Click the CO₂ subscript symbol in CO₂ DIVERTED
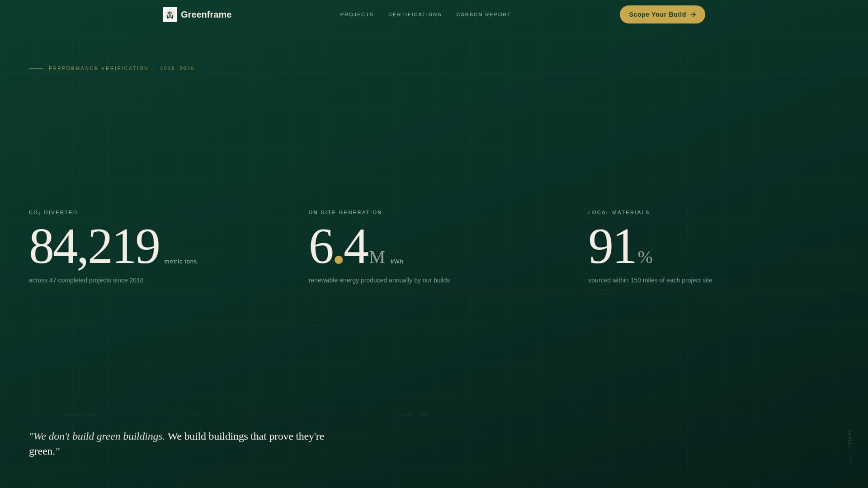868x488 pixels. (x=39, y=213)
